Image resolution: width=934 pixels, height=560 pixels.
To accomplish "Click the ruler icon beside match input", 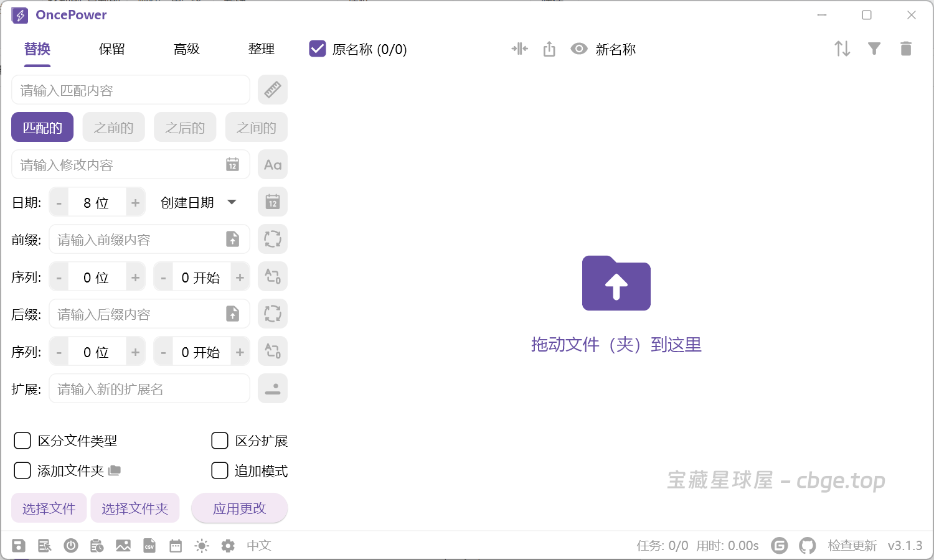I will tap(273, 90).
